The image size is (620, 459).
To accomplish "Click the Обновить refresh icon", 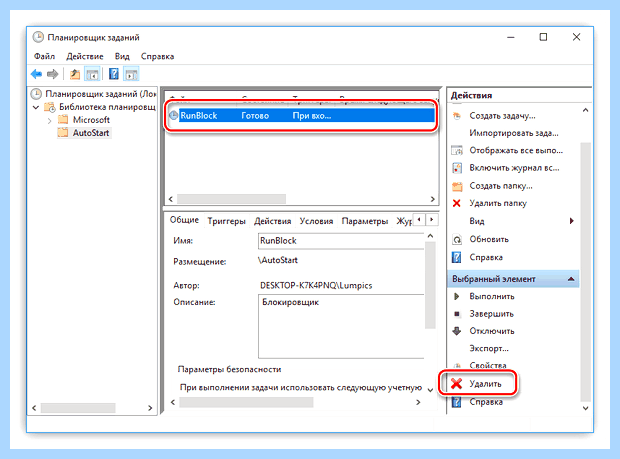I will click(x=457, y=240).
